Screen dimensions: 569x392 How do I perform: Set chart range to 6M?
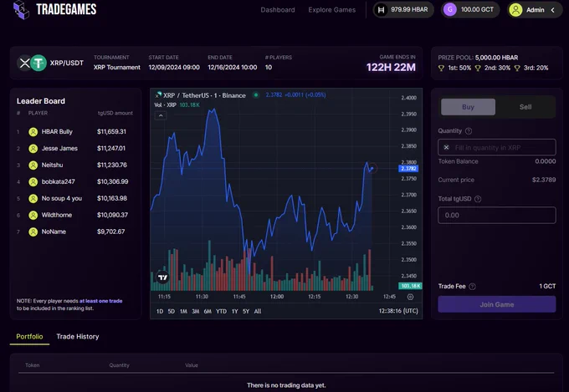point(208,311)
